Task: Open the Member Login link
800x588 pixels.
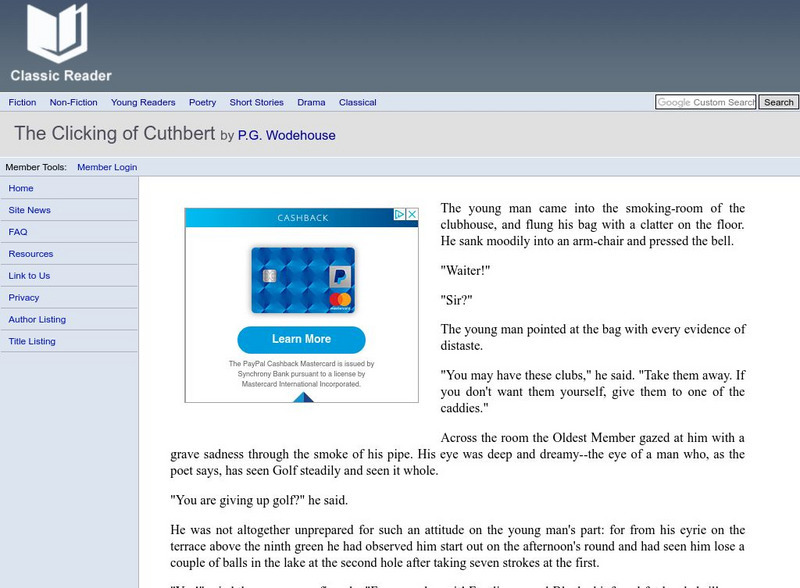Action: pos(107,167)
